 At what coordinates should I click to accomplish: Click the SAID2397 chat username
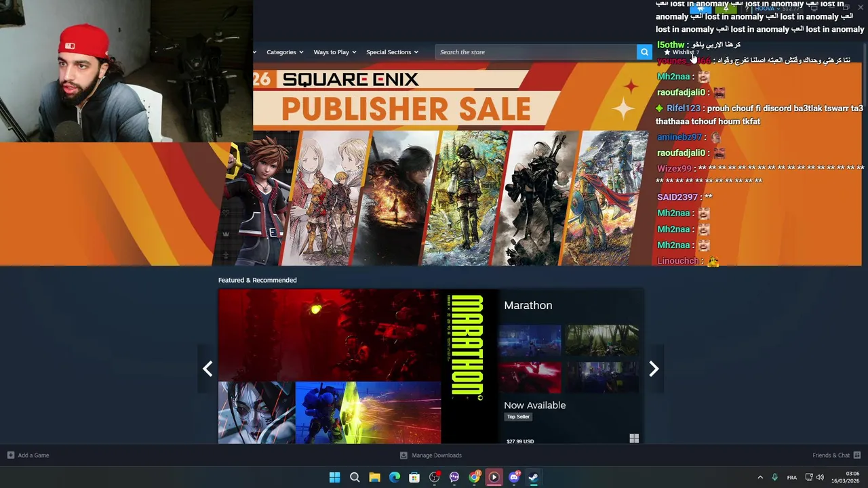point(677,197)
